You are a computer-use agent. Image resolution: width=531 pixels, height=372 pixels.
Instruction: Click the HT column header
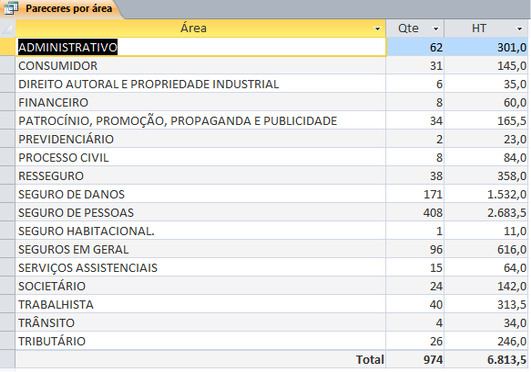pos(486,28)
